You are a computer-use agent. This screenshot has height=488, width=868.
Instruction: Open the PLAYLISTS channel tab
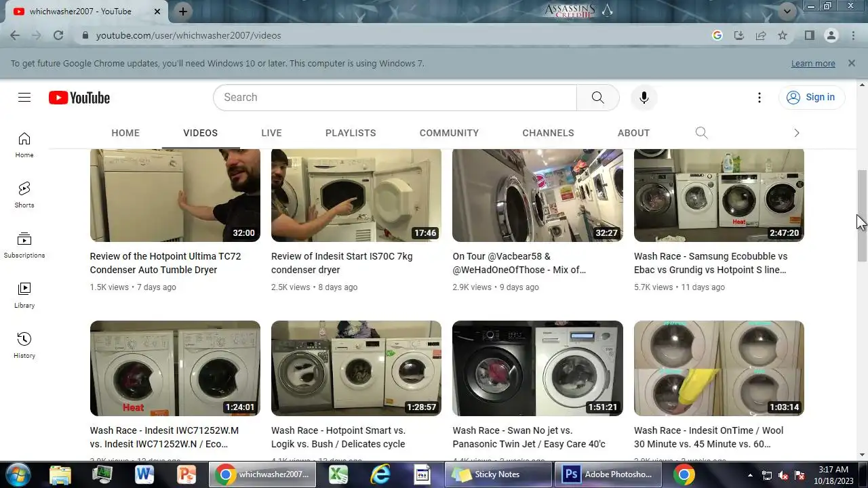pos(351,133)
